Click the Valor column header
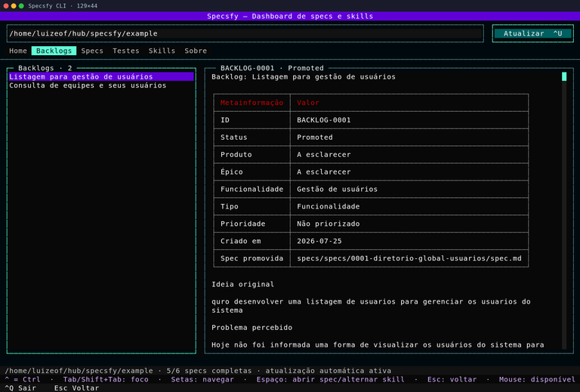The width and height of the screenshot is (580, 392). 308,103
